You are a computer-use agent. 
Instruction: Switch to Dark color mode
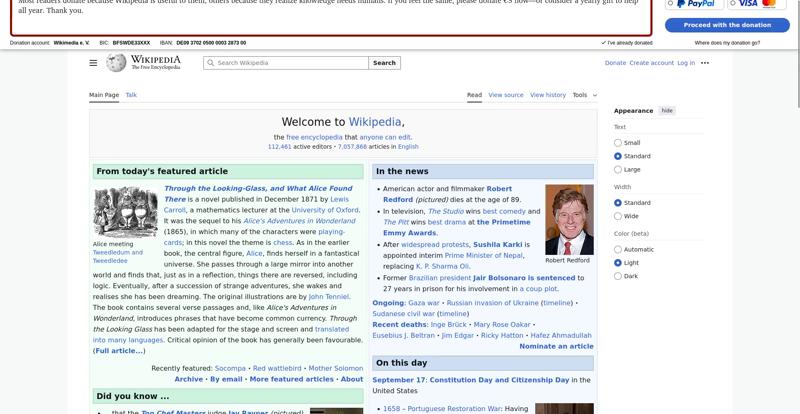tap(618, 276)
